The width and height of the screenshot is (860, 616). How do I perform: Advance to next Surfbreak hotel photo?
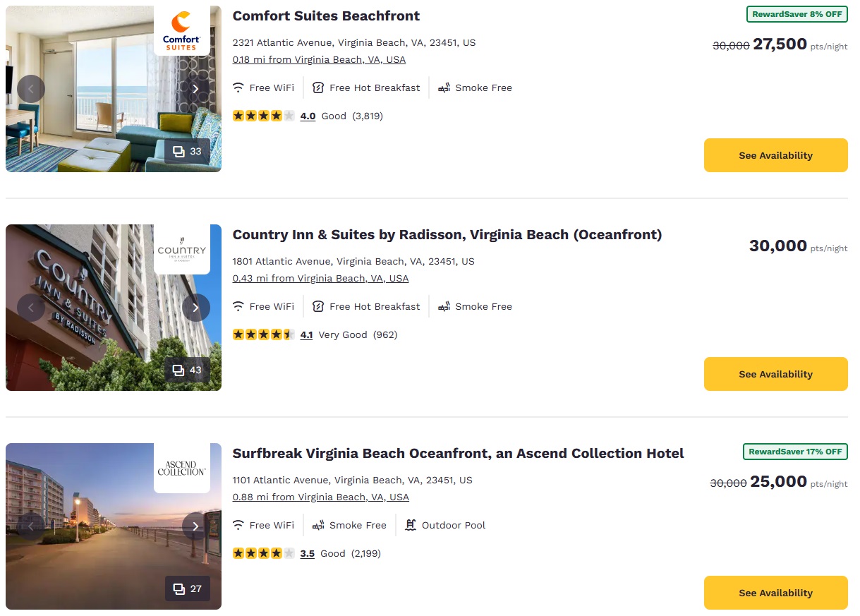coord(195,526)
